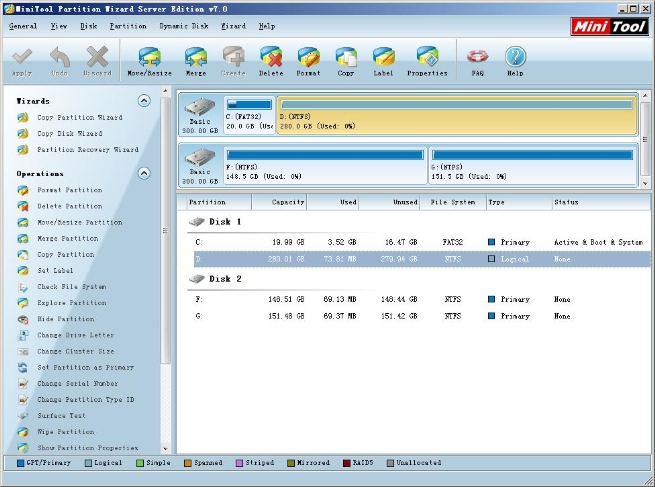The image size is (655, 487).
Task: Click the Format toolbar icon
Action: 308,57
